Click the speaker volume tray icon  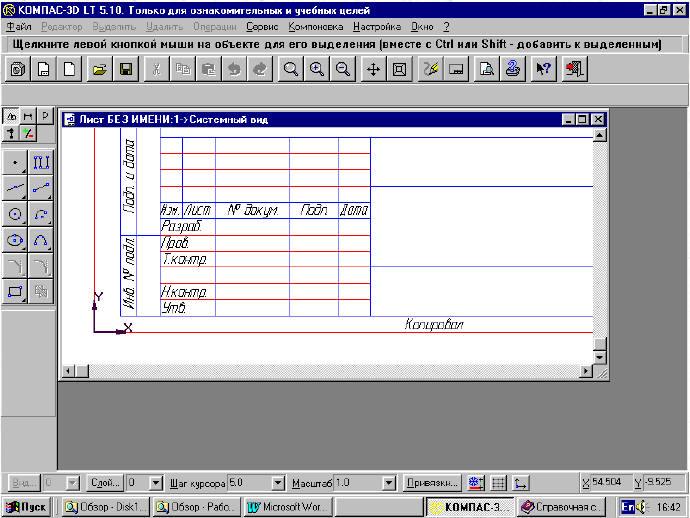point(642,507)
